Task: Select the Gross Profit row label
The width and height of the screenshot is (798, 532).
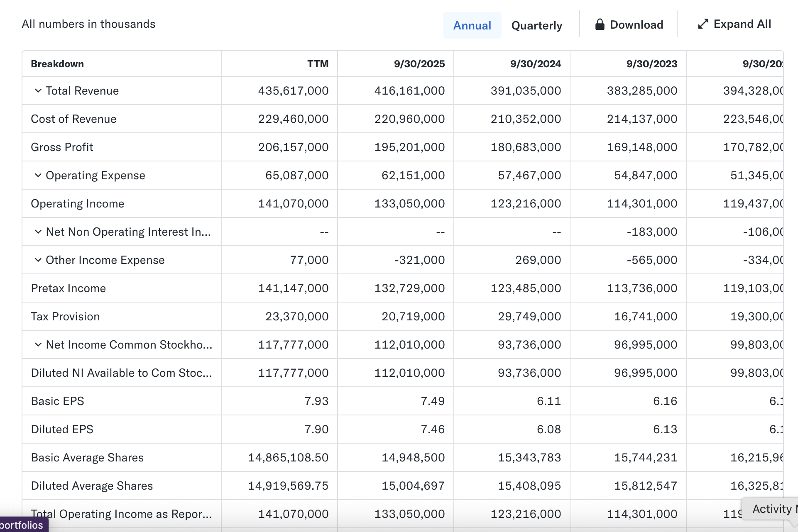Action: point(62,147)
